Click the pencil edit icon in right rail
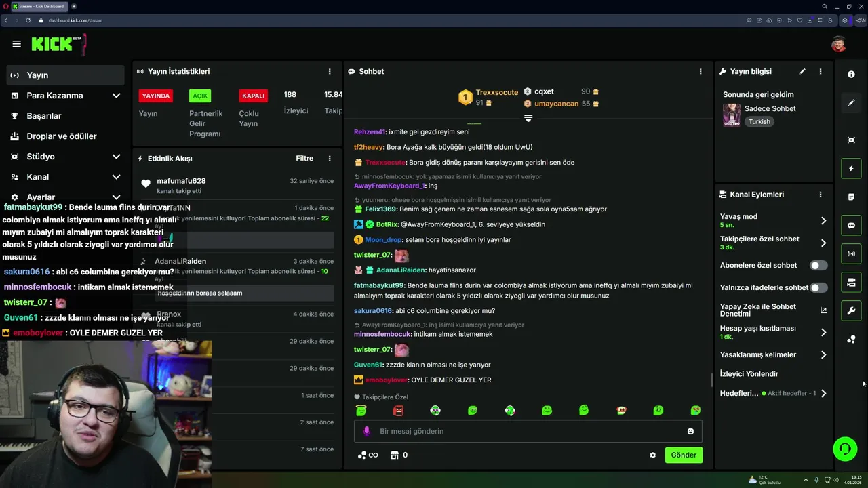 [851, 103]
